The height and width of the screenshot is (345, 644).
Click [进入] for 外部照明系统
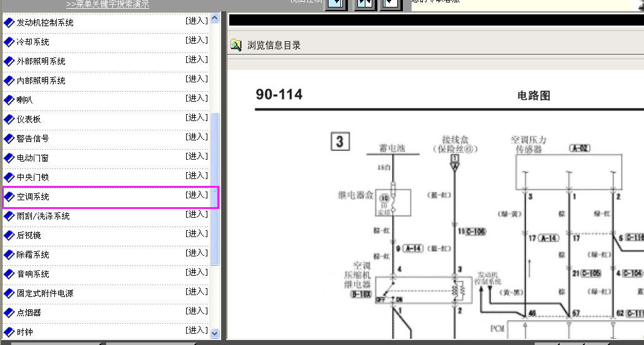(x=197, y=59)
